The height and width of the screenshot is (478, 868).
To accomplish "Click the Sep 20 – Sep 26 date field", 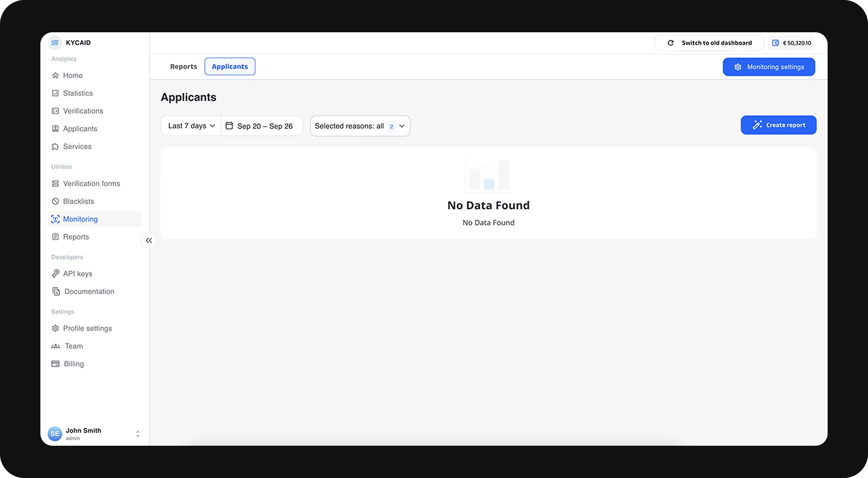I will (265, 126).
